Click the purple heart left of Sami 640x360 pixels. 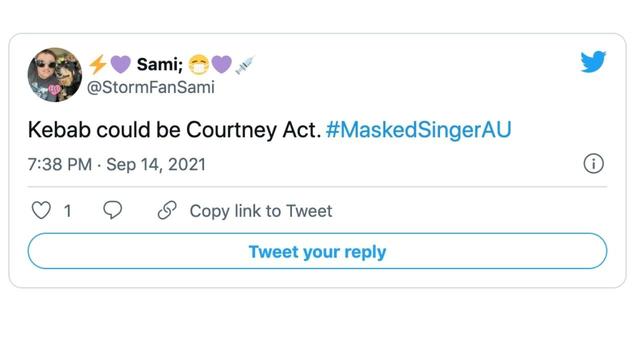tap(120, 64)
